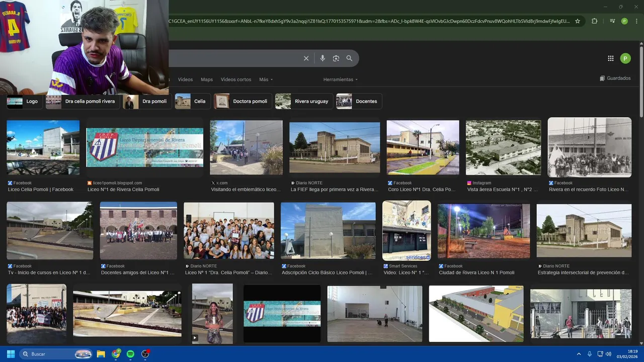Viewport: 644px width, 362px height.
Task: Open Chrome profile avatar in the toolbar
Action: (x=624, y=21)
